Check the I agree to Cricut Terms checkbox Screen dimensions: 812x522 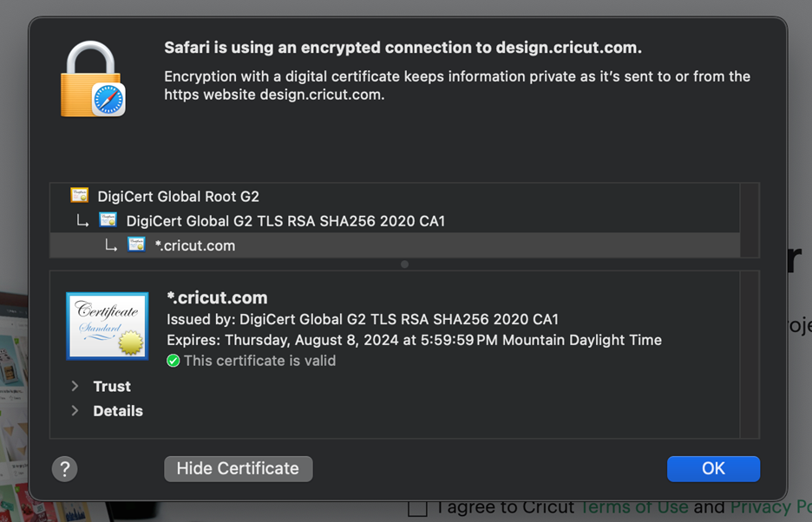(x=417, y=507)
